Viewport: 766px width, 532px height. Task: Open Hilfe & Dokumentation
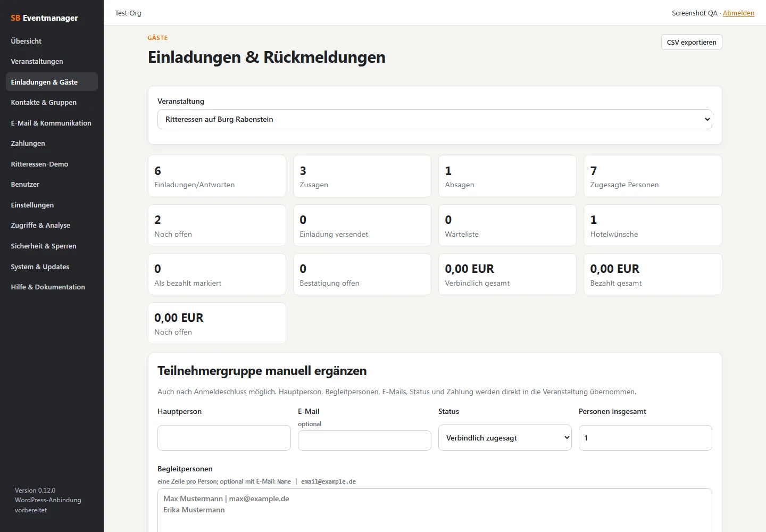(52, 287)
